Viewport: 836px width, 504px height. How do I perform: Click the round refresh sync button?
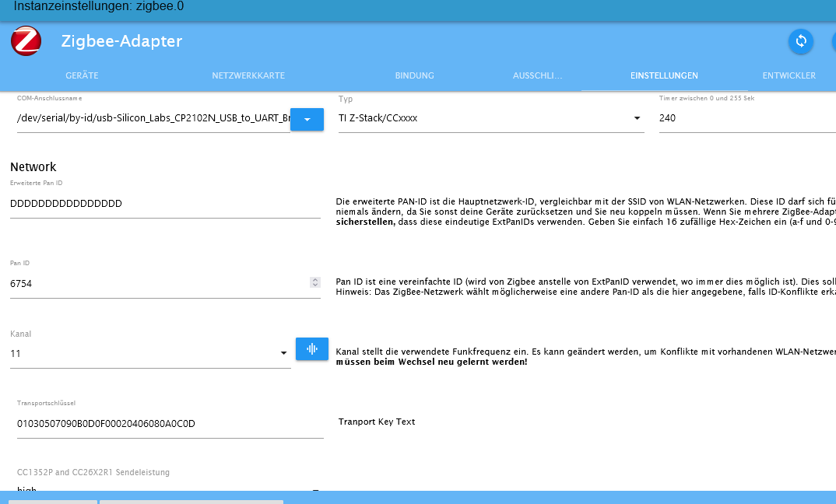801,41
